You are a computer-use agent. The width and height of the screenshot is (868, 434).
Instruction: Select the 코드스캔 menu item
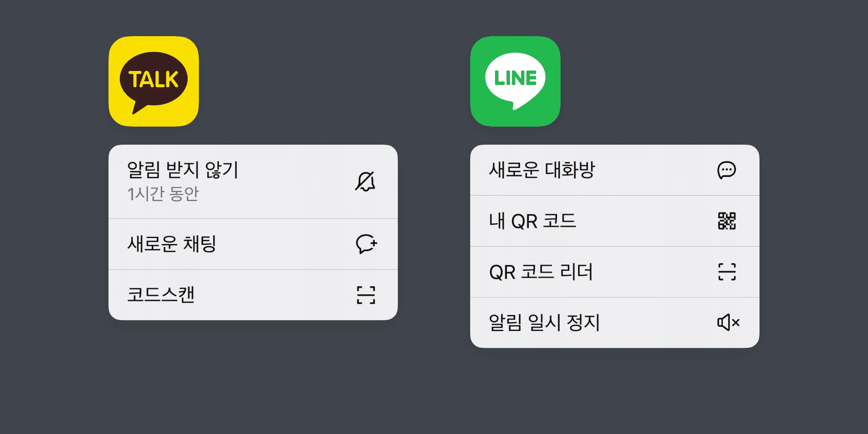coord(253,295)
